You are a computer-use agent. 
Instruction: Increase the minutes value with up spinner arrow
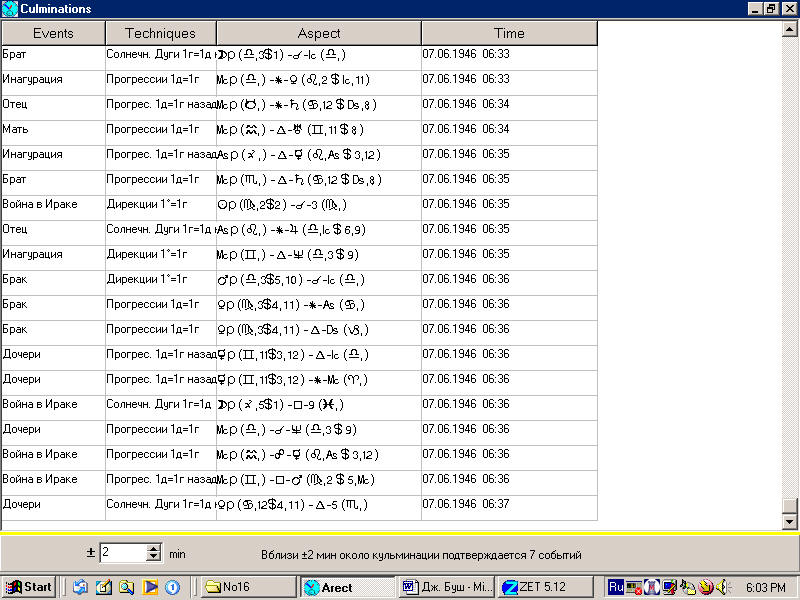(x=153, y=548)
